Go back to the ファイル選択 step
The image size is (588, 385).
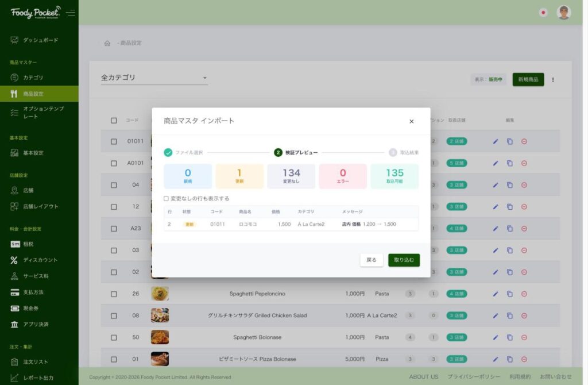pyautogui.click(x=183, y=152)
